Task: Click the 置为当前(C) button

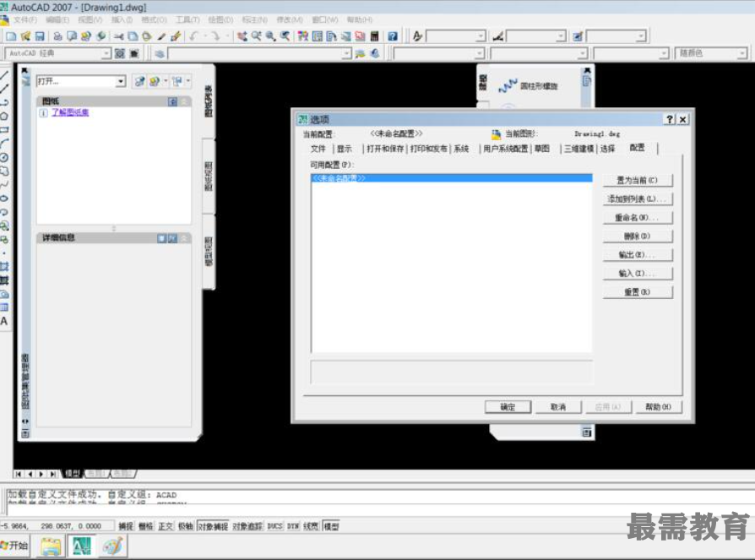Action: (638, 181)
